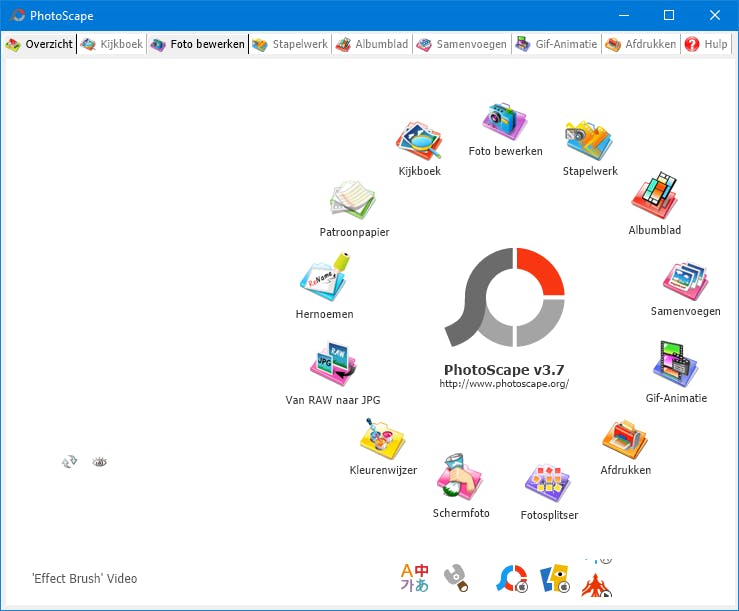Launch Foto bewerken from the circle menu

(505, 121)
